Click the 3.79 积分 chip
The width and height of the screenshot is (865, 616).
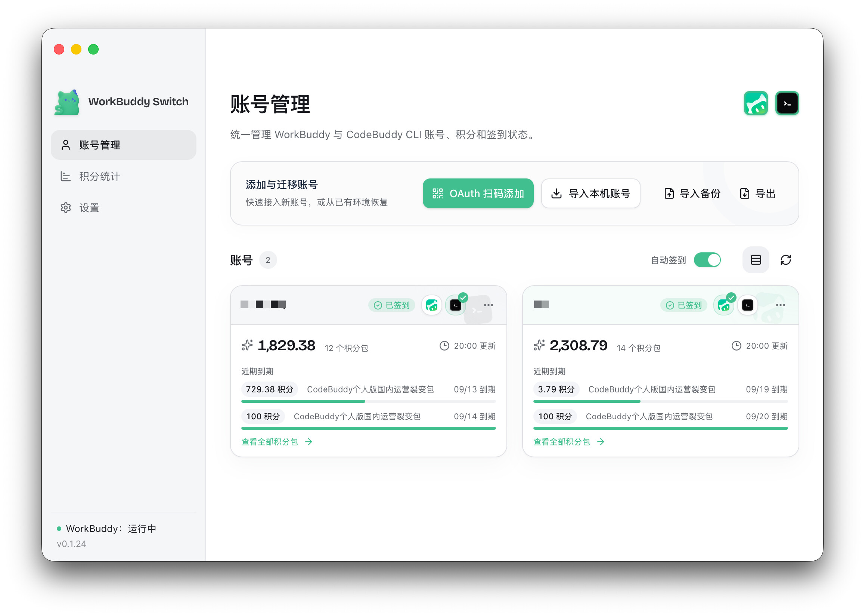click(556, 389)
